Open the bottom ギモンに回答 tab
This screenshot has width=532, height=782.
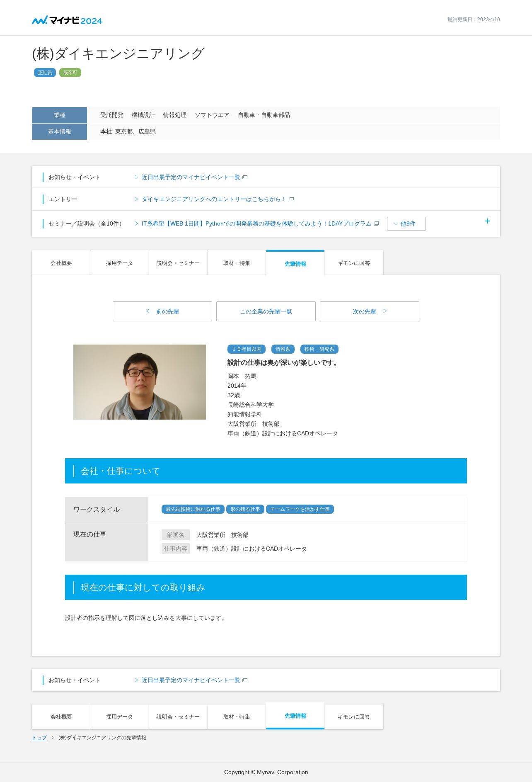tap(354, 716)
